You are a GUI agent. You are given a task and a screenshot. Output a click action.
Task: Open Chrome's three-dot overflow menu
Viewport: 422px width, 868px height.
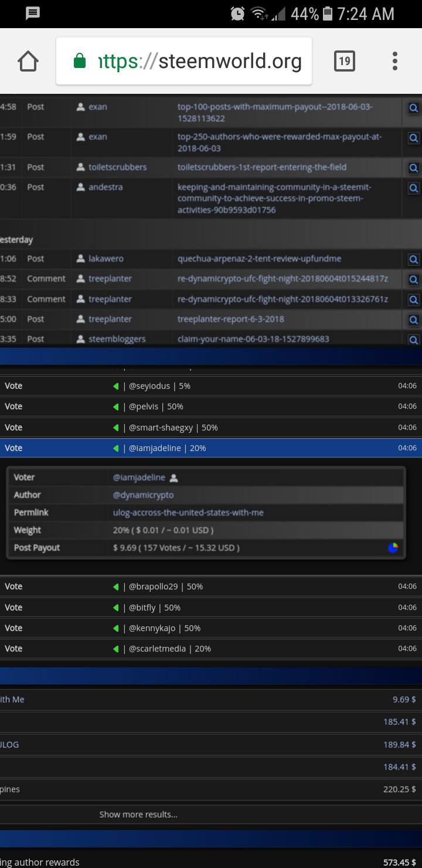click(395, 61)
